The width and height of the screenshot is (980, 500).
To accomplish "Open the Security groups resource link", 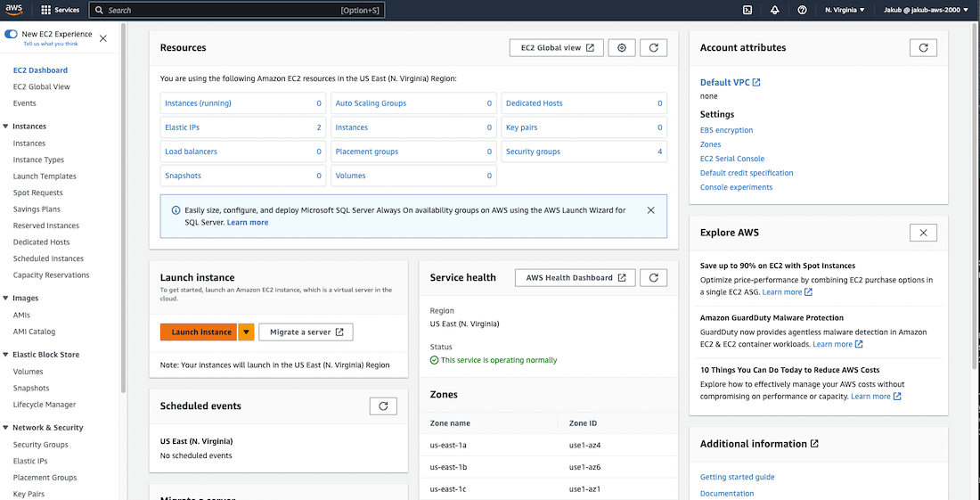I will (x=533, y=152).
